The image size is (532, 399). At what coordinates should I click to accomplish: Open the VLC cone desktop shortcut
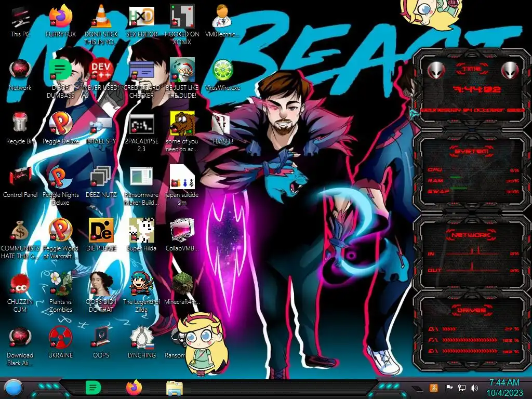(101, 24)
